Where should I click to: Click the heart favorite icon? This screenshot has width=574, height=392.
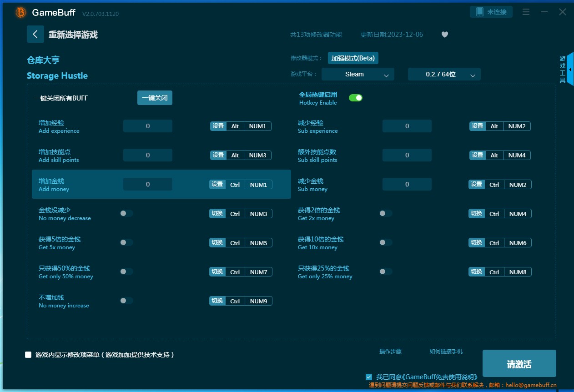point(445,35)
